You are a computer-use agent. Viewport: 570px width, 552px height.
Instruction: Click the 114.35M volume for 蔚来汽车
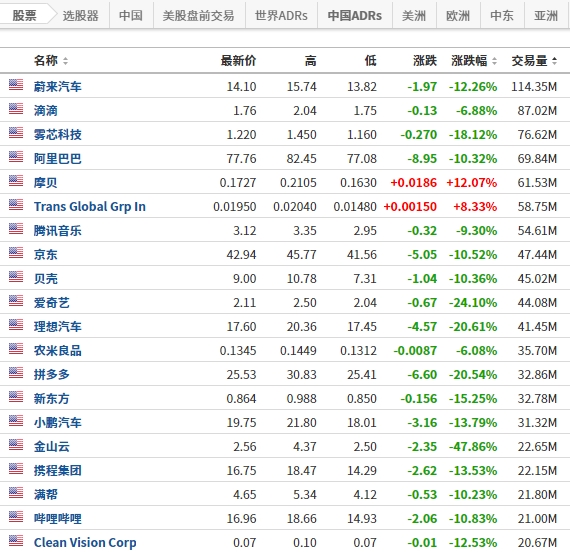534,87
